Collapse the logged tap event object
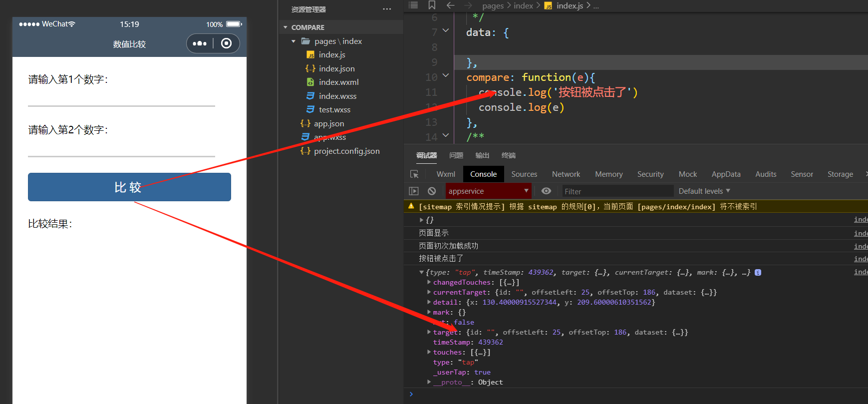The width and height of the screenshot is (868, 404). pos(422,272)
